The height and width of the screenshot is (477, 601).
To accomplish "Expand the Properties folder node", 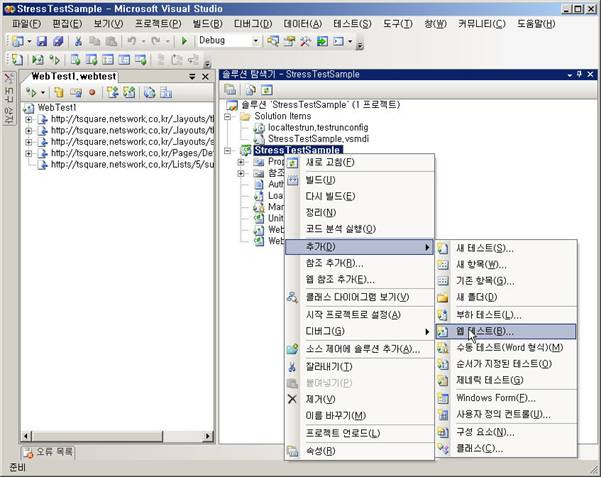I will (x=241, y=162).
